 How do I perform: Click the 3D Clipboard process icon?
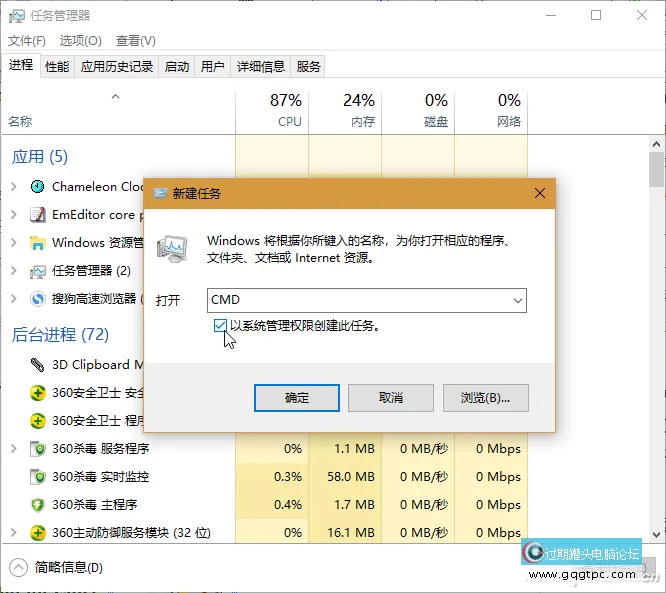pyautogui.click(x=37, y=364)
